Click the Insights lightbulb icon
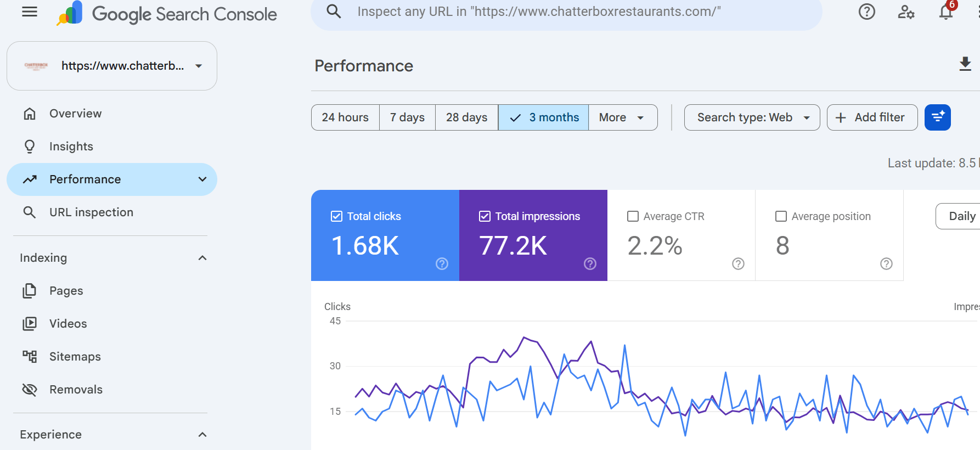 point(30,147)
